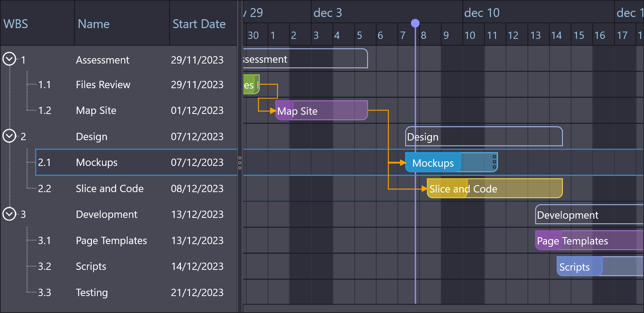Click the today marker circle on timeline
644x313 pixels.
point(415,23)
